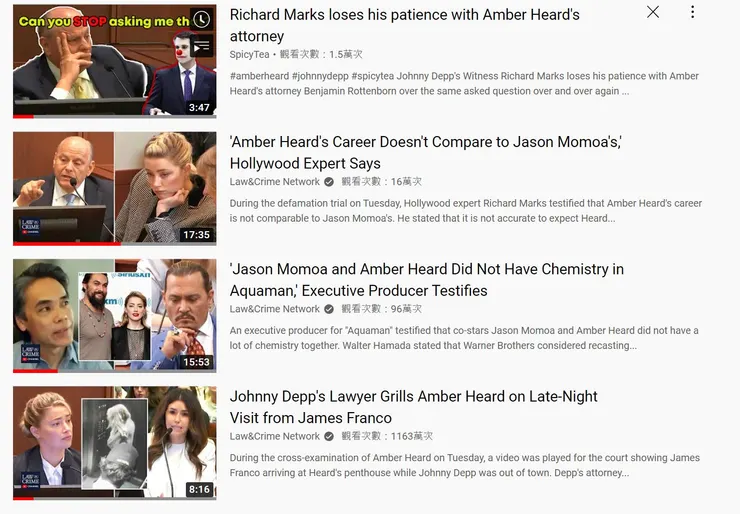Dismiss first video with the X icon
Viewport: 740px width, 514px height.
point(653,12)
